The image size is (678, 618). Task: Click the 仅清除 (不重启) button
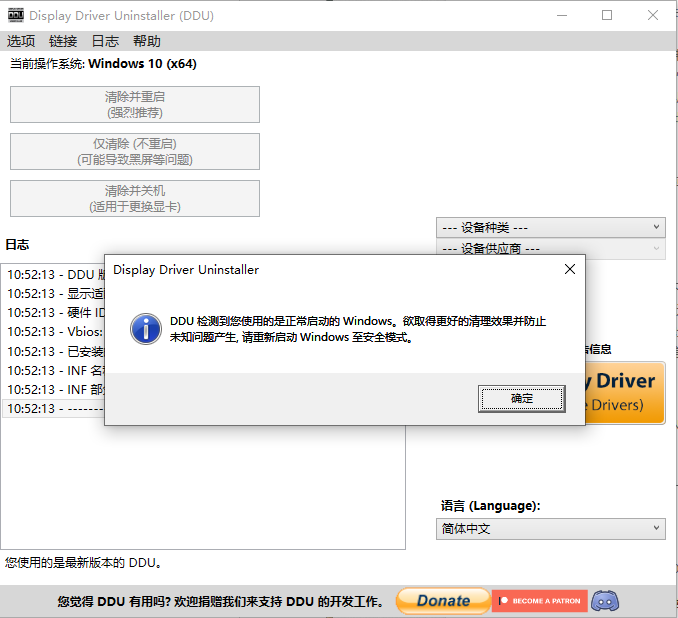(x=135, y=151)
